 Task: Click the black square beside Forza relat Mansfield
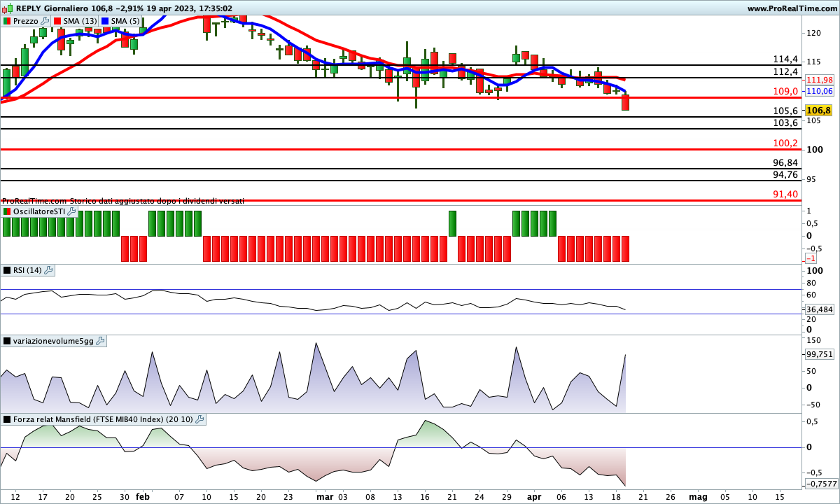(x=7, y=419)
